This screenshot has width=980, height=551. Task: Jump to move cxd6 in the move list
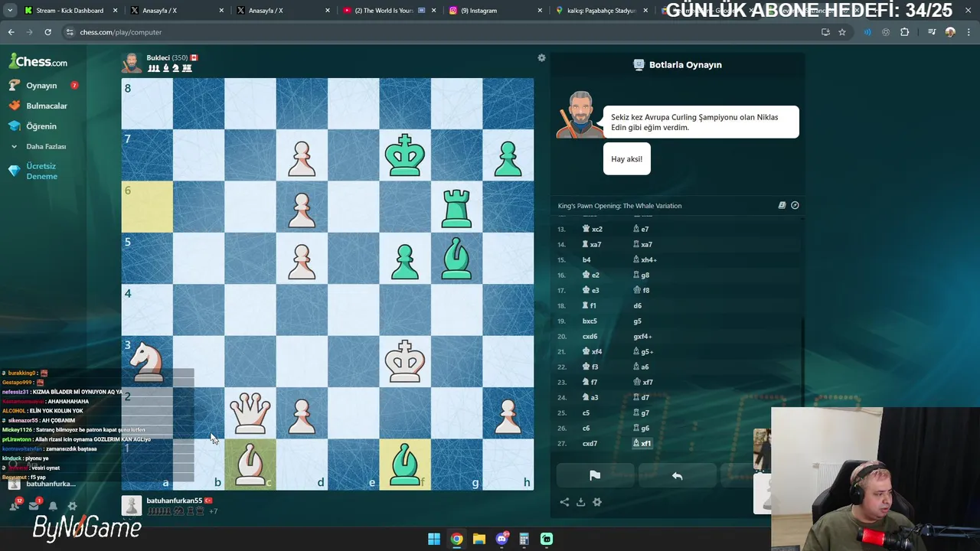[x=590, y=336]
